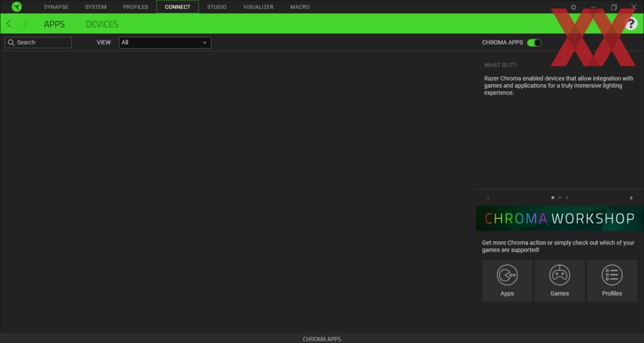Open the Studio tab
Image resolution: width=644 pixels, height=343 pixels.
click(216, 7)
